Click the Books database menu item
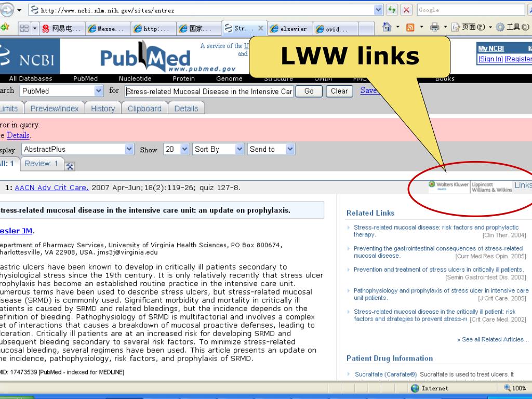This screenshot has height=399, width=532. pyautogui.click(x=445, y=78)
